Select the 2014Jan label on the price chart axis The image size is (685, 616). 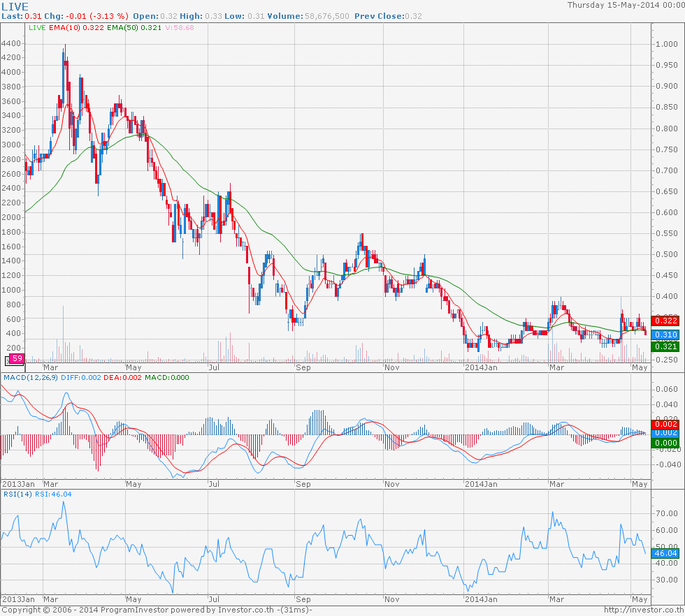481,367
